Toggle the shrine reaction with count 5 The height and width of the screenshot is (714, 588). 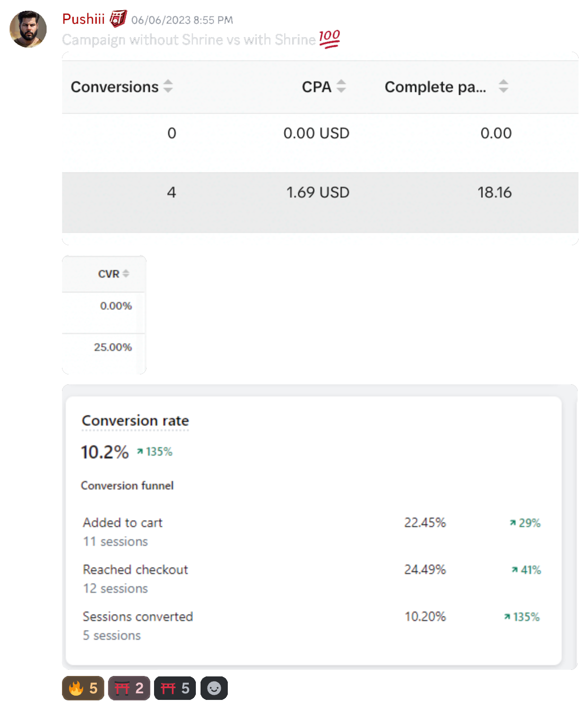(x=175, y=688)
